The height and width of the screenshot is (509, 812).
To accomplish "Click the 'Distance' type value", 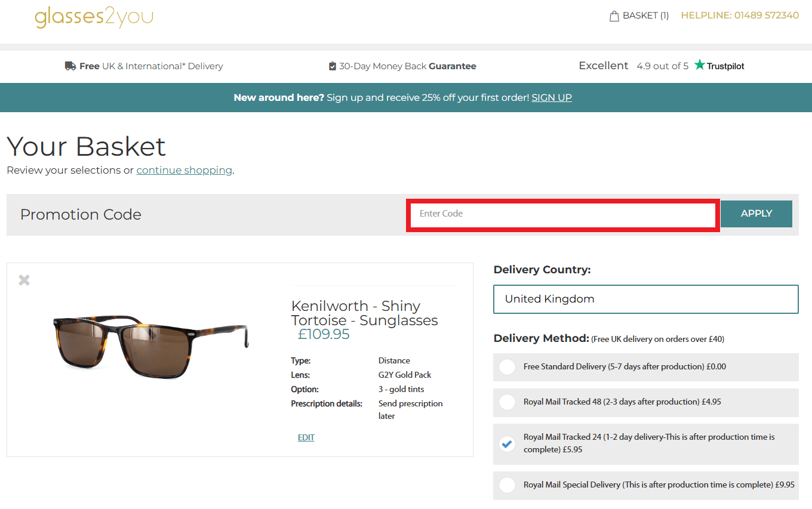I will [x=394, y=360].
